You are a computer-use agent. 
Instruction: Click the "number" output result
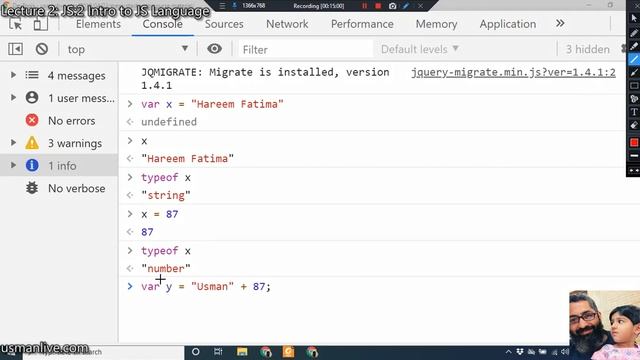coord(166,269)
